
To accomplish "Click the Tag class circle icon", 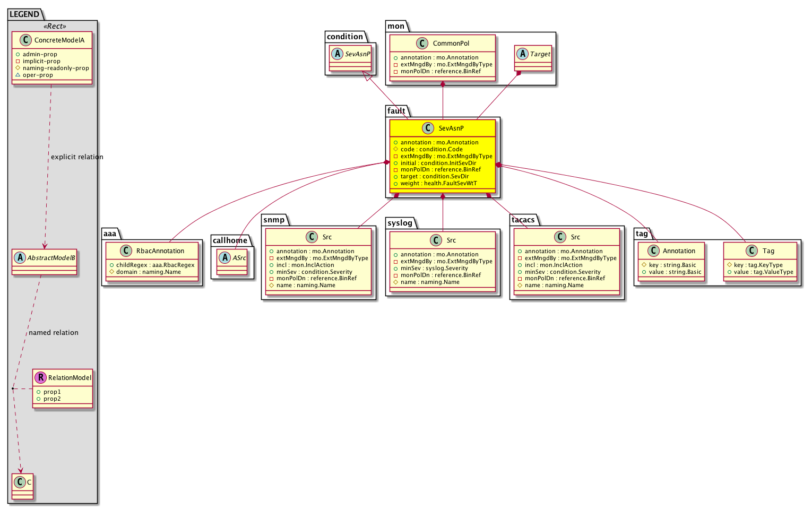I will click(x=752, y=251).
